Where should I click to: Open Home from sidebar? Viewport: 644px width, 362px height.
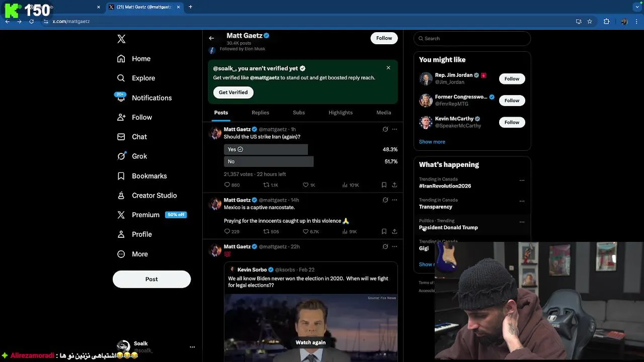tap(134, 59)
